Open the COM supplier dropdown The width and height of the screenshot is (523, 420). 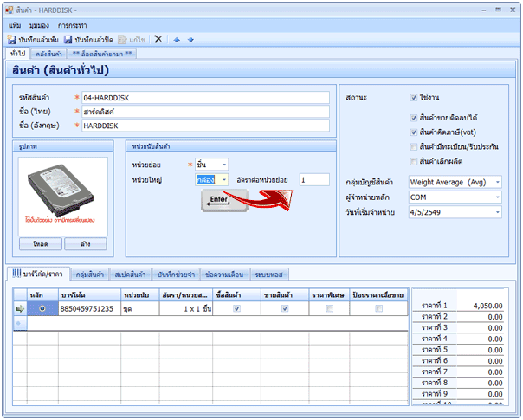[497, 197]
